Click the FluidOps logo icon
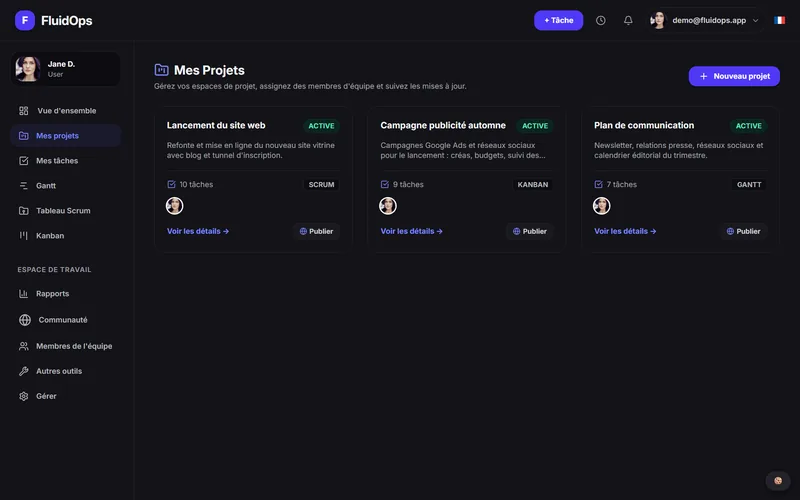Screen dimensions: 800x500 coord(24,20)
